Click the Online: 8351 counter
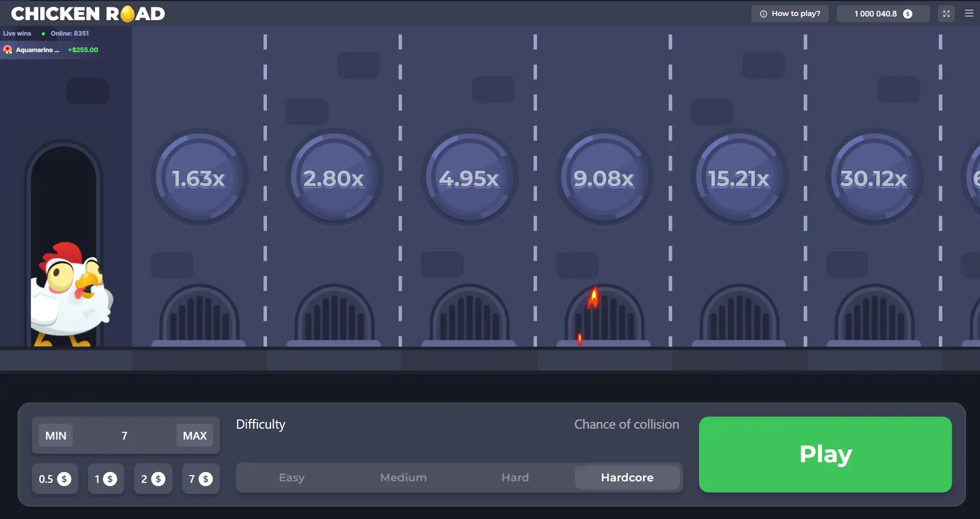Viewport: 980px width, 519px height. pyautogui.click(x=70, y=34)
